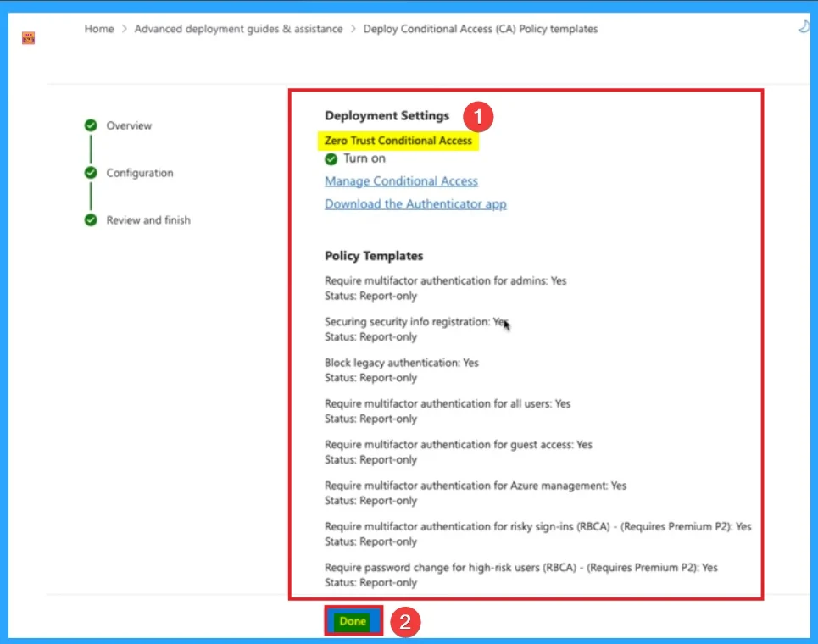Select 'multifactor authentication for risky sign-ins' line

[x=538, y=527]
